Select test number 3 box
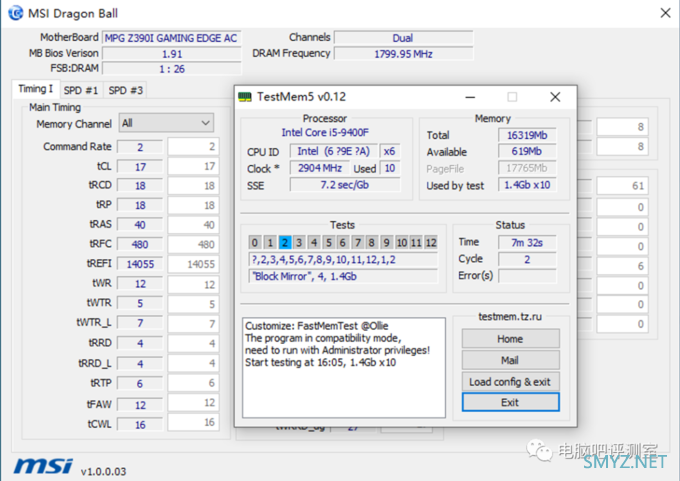This screenshot has height=481, width=680. 299,242
